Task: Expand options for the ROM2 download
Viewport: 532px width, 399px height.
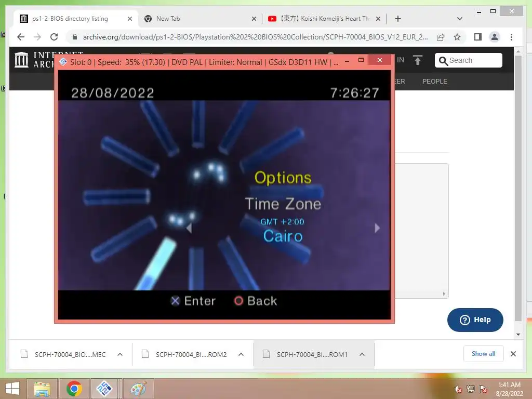Action: pos(241,354)
